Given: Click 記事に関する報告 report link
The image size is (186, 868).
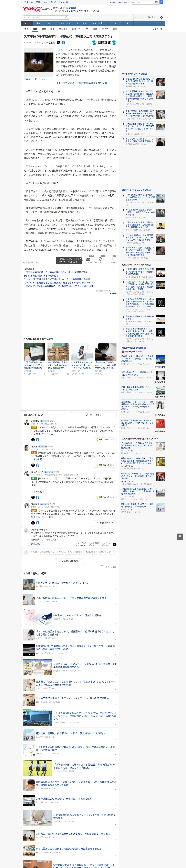Looking at the screenshot, I should pos(32,262).
